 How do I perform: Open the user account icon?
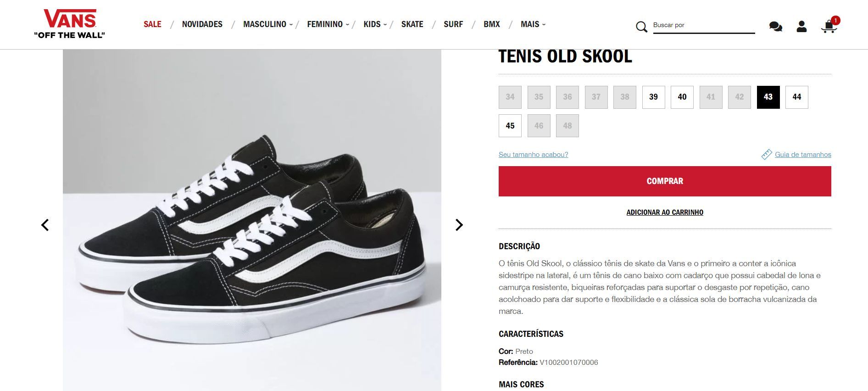pos(801,27)
